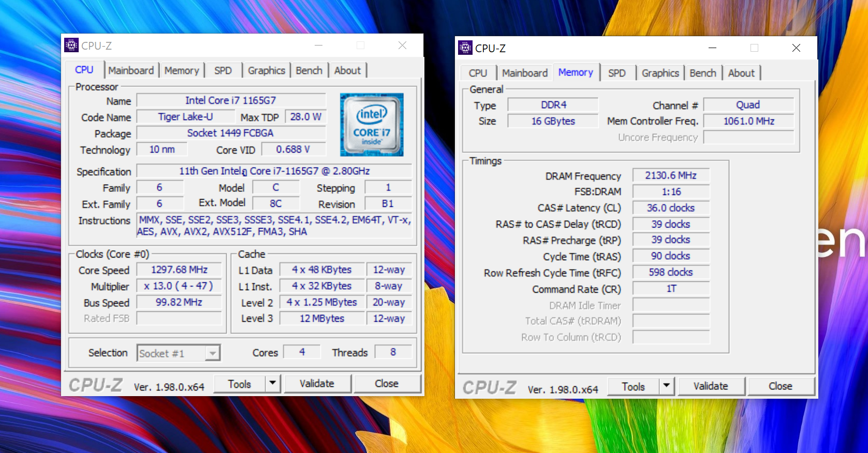The image size is (868, 453).
Task: Click the Specification field 11th Gen Intel Core
Action: (274, 171)
